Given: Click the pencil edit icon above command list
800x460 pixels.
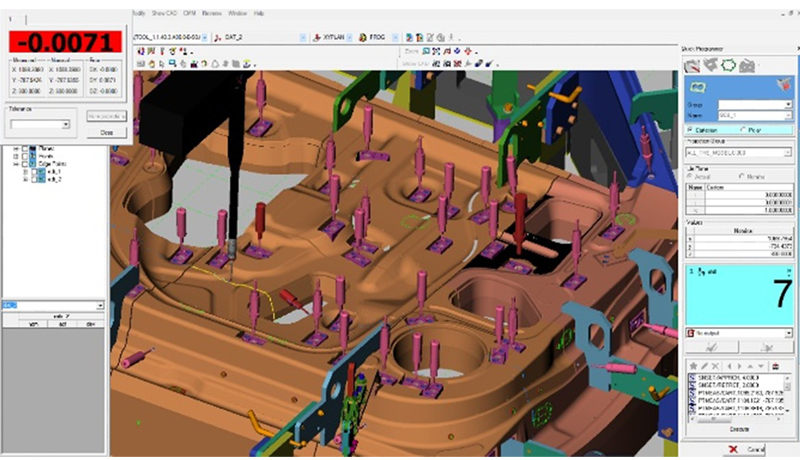Looking at the screenshot, I should coord(702,366).
